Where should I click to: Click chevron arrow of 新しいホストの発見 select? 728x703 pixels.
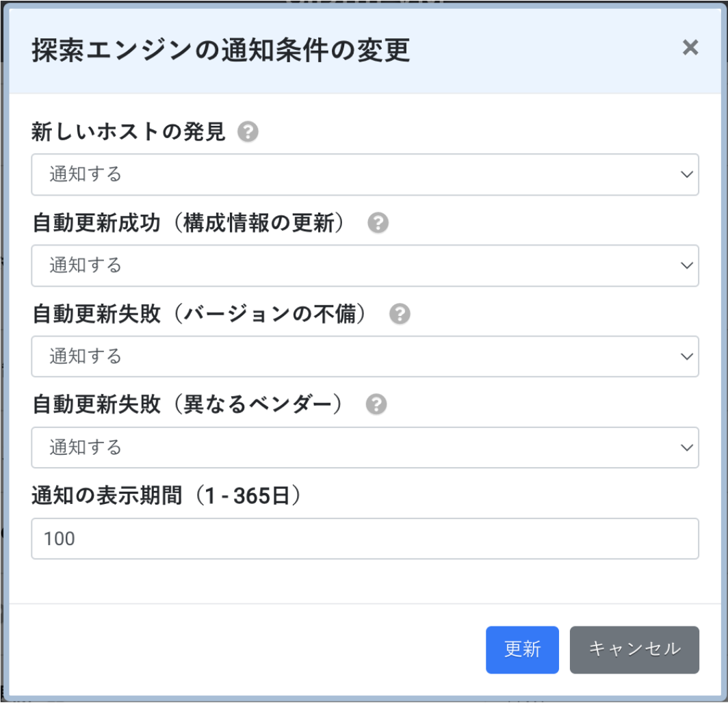[x=687, y=174]
